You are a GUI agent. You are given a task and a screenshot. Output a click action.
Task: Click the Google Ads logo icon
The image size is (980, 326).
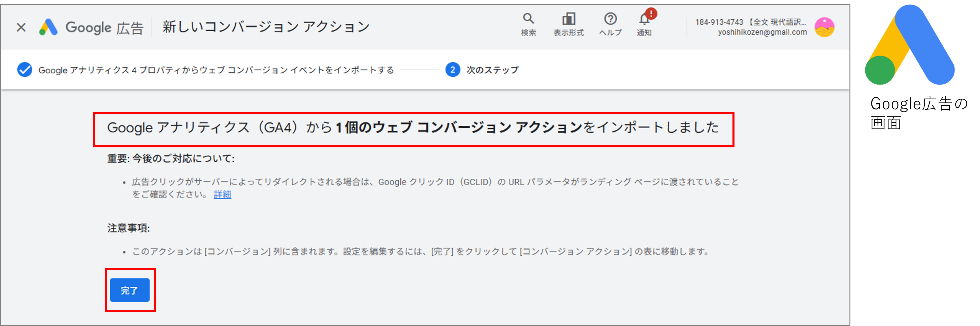click(x=48, y=27)
